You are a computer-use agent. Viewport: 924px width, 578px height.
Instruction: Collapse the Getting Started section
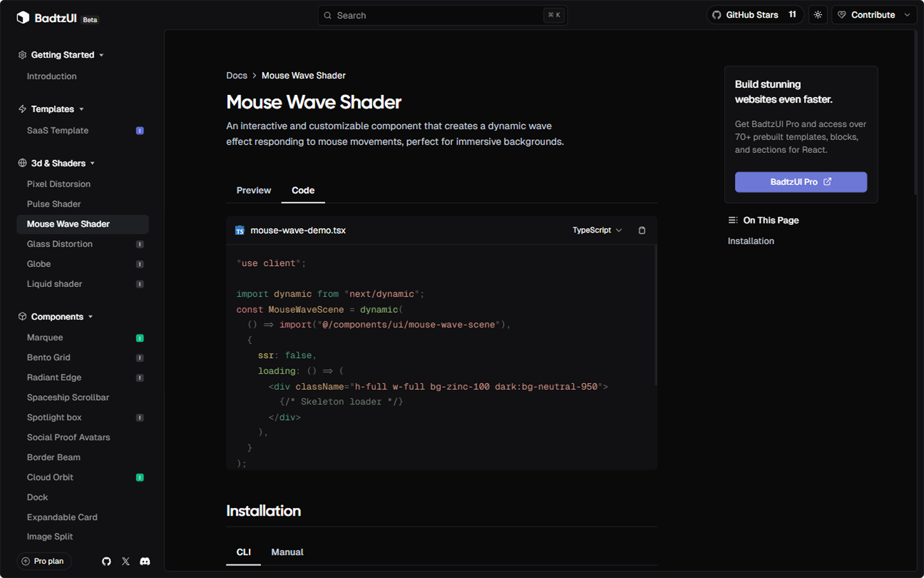pyautogui.click(x=62, y=55)
